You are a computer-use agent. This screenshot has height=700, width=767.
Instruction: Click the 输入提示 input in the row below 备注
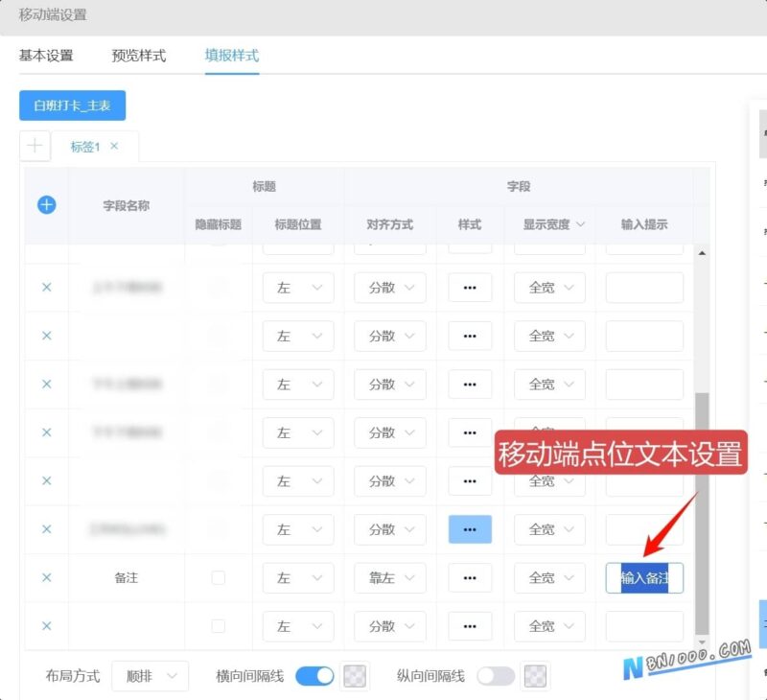pyautogui.click(x=644, y=626)
